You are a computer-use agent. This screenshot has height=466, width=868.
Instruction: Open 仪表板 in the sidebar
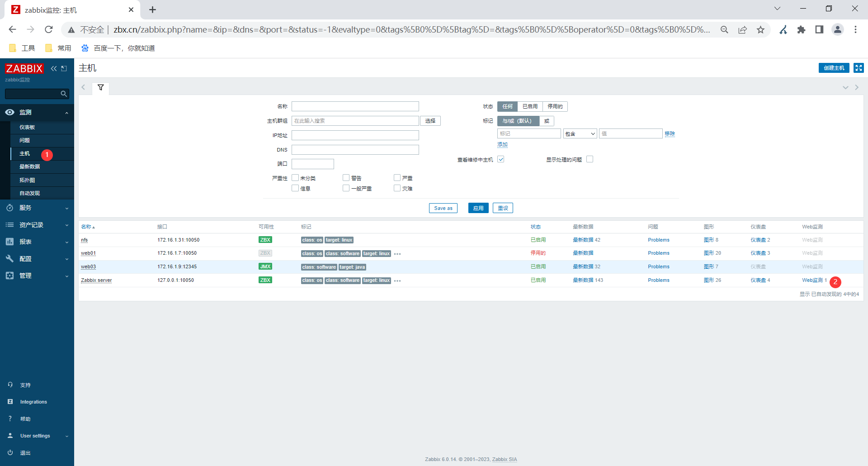pos(27,127)
